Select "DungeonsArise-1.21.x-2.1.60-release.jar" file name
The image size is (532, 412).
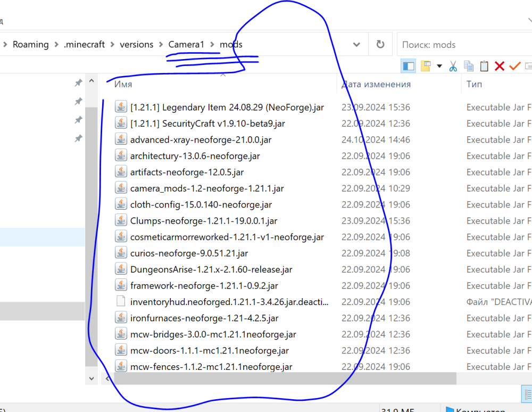coord(211,269)
